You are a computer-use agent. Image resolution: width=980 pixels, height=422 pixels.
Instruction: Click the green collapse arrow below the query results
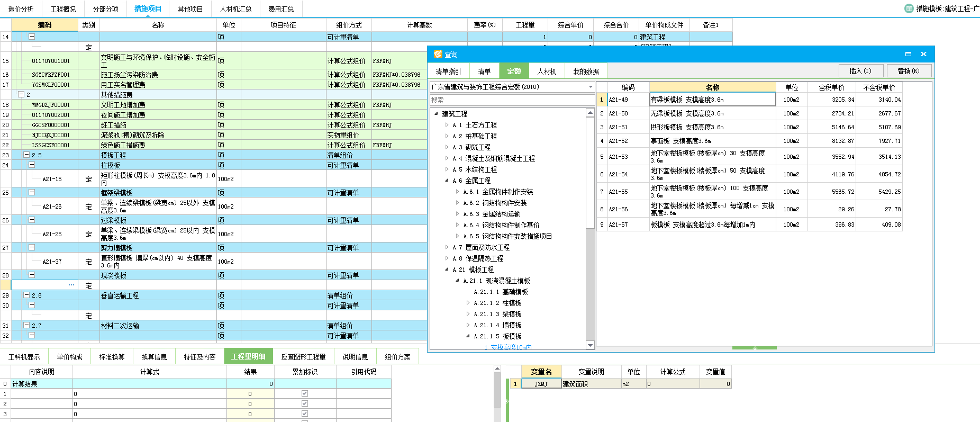click(755, 348)
